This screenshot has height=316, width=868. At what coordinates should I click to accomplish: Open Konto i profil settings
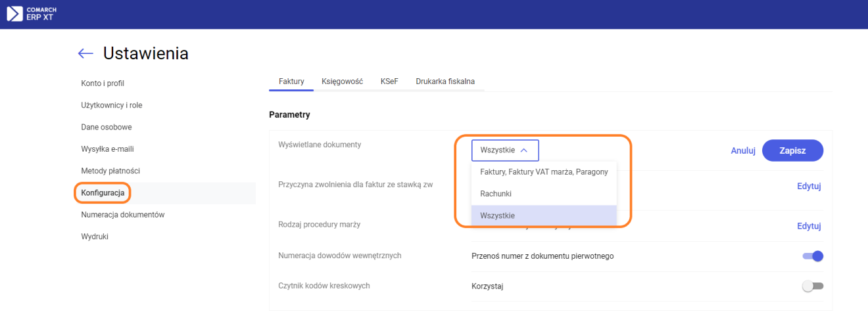point(103,83)
